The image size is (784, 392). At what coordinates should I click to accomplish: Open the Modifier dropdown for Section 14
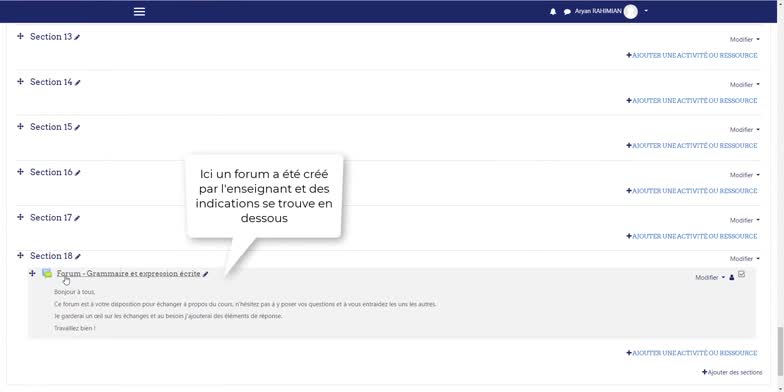[x=744, y=84]
